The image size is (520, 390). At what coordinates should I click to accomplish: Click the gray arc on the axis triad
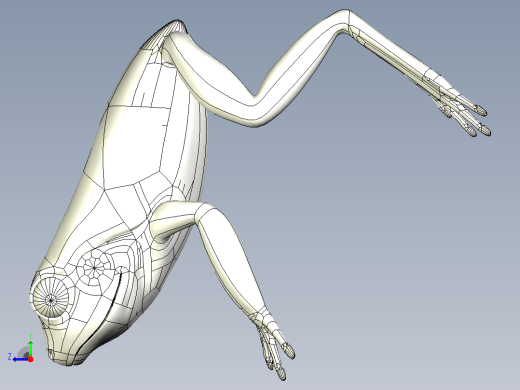[23, 352]
